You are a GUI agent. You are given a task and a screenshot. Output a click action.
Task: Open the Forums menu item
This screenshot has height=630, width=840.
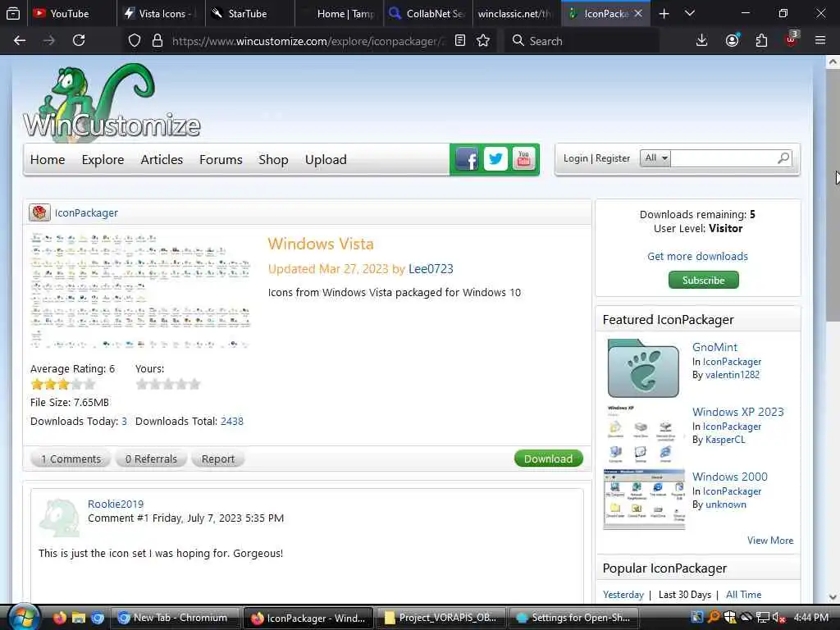pyautogui.click(x=221, y=160)
